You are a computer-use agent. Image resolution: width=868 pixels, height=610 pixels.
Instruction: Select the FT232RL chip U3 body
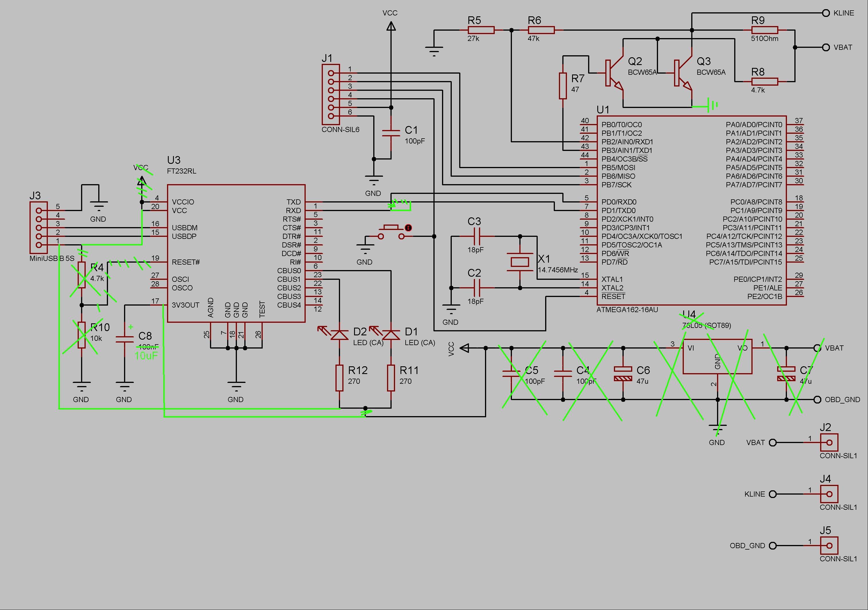coord(236,253)
